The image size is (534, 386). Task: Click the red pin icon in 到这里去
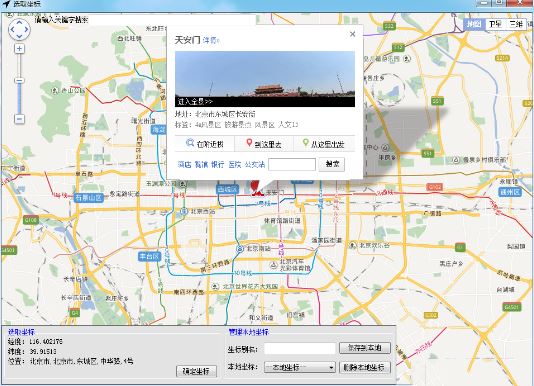[x=249, y=143]
